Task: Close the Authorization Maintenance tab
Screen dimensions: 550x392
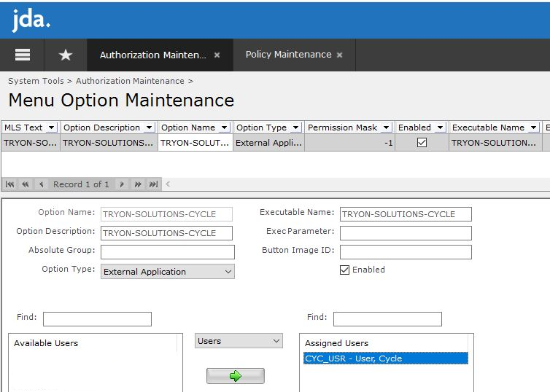Action: point(217,55)
